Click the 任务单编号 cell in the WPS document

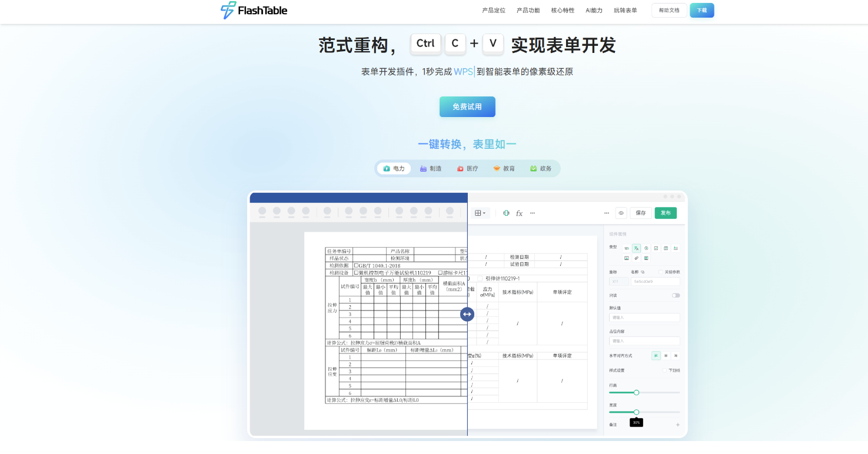coord(339,251)
